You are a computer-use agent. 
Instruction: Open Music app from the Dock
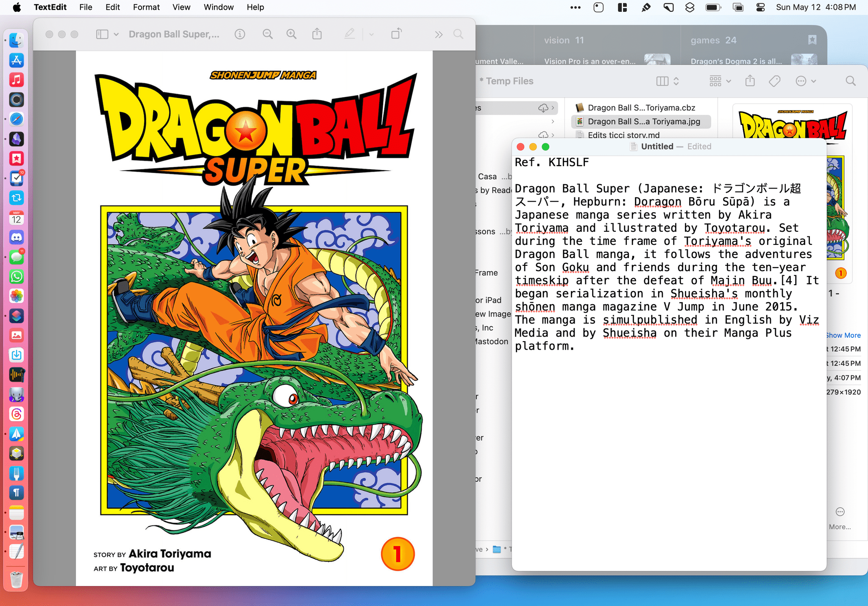click(17, 80)
